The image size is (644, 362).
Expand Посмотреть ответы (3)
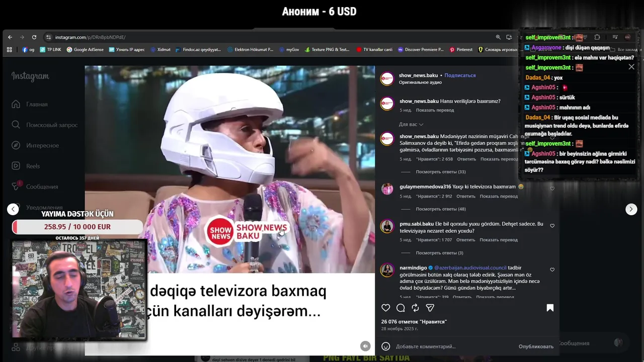point(439,253)
